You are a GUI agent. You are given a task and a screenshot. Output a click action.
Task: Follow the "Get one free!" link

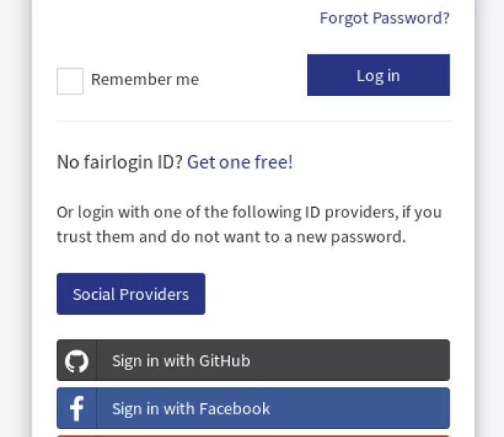(x=239, y=162)
